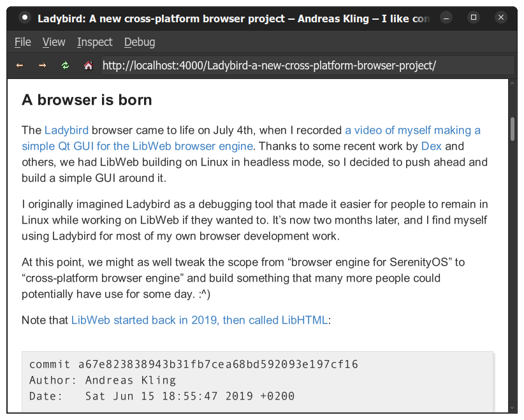Go to Home using the house icon
Viewport: 524px width, 420px height.
coord(88,66)
